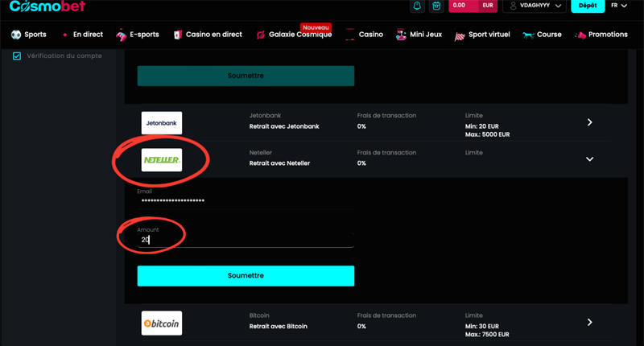This screenshot has width=644, height=346.
Task: Click Soumettre under the Amount field
Action: coord(246,275)
